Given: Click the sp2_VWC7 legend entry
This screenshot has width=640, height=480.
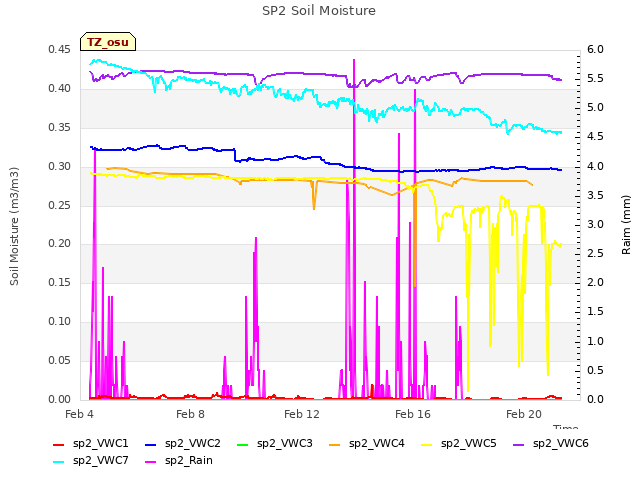Looking at the screenshot, I should pos(91,460).
